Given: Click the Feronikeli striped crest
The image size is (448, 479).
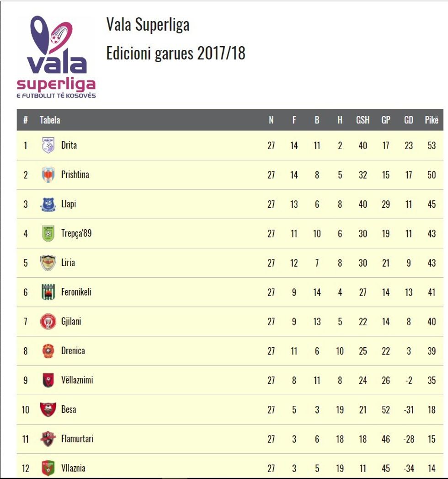Looking at the screenshot, I should (48, 292).
